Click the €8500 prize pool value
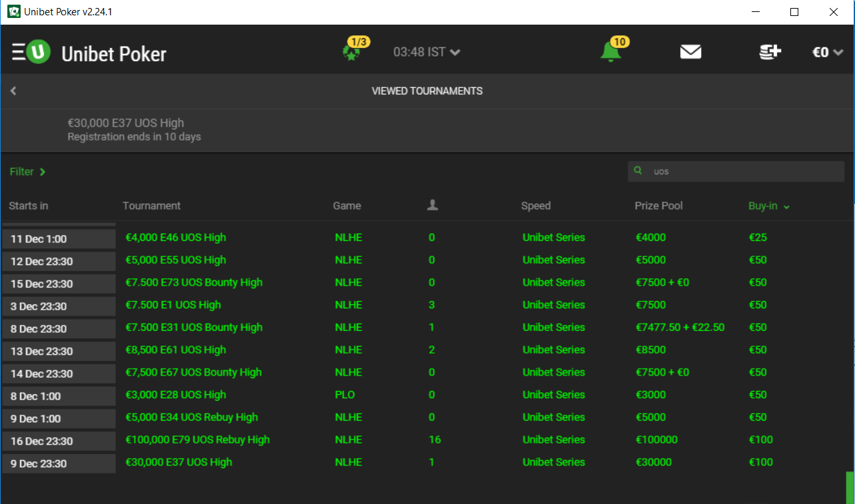The image size is (855, 504). pyautogui.click(x=651, y=350)
